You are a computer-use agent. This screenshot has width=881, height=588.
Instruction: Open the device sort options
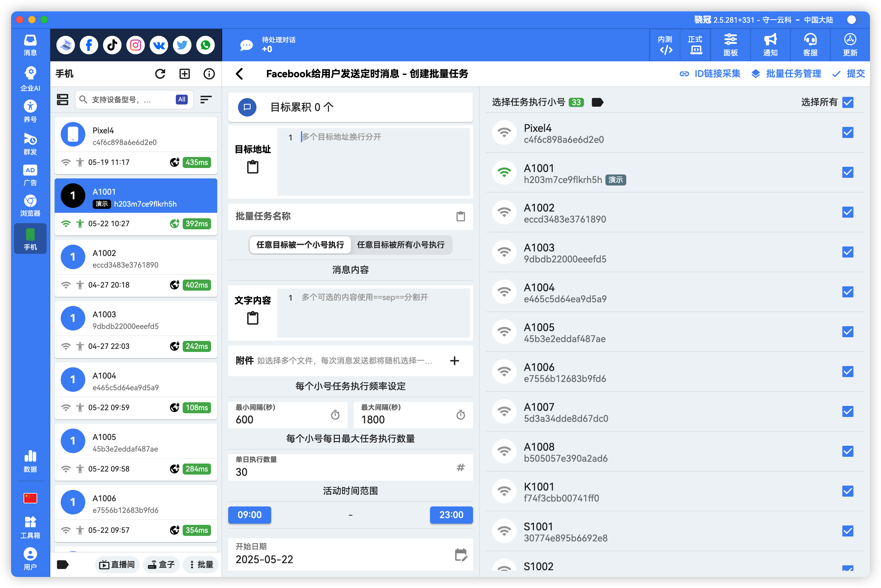(206, 99)
